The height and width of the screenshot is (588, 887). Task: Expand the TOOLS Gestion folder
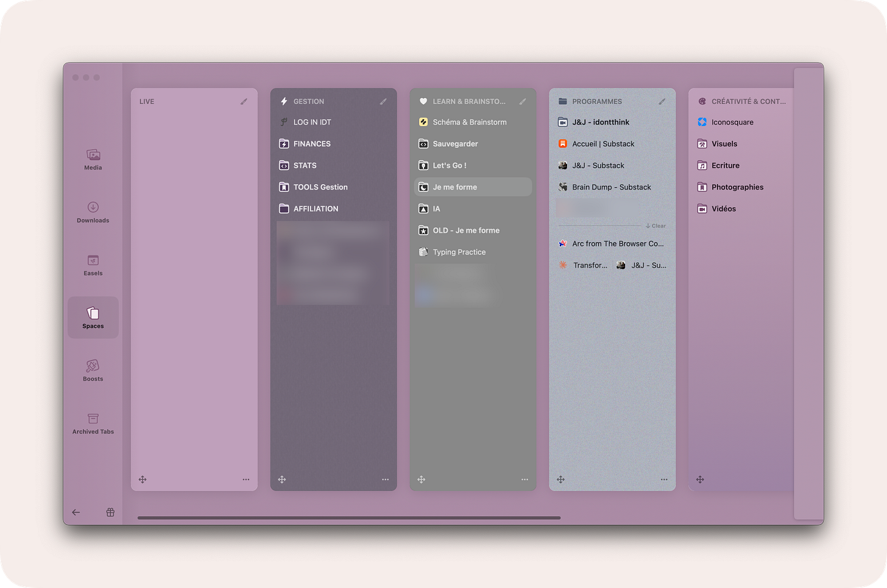[x=333, y=187]
